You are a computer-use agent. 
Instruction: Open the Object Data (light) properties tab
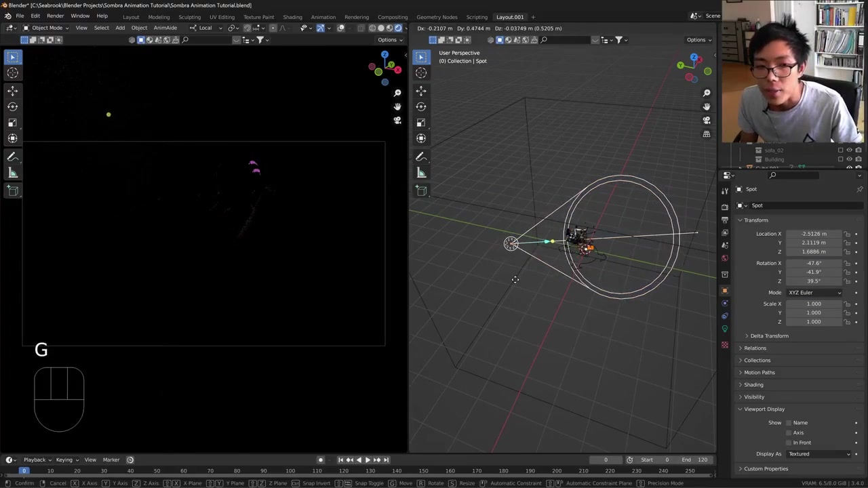[725, 329]
